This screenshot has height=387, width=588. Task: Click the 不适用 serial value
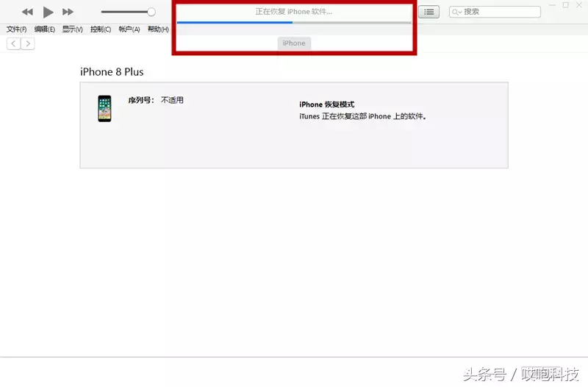click(172, 100)
